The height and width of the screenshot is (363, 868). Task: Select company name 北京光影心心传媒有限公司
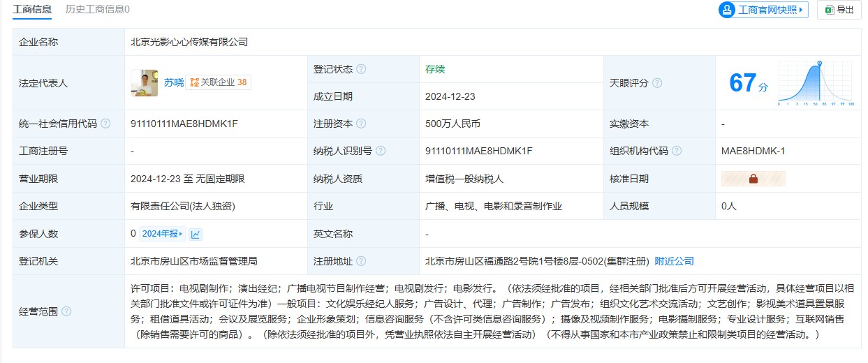(189, 42)
